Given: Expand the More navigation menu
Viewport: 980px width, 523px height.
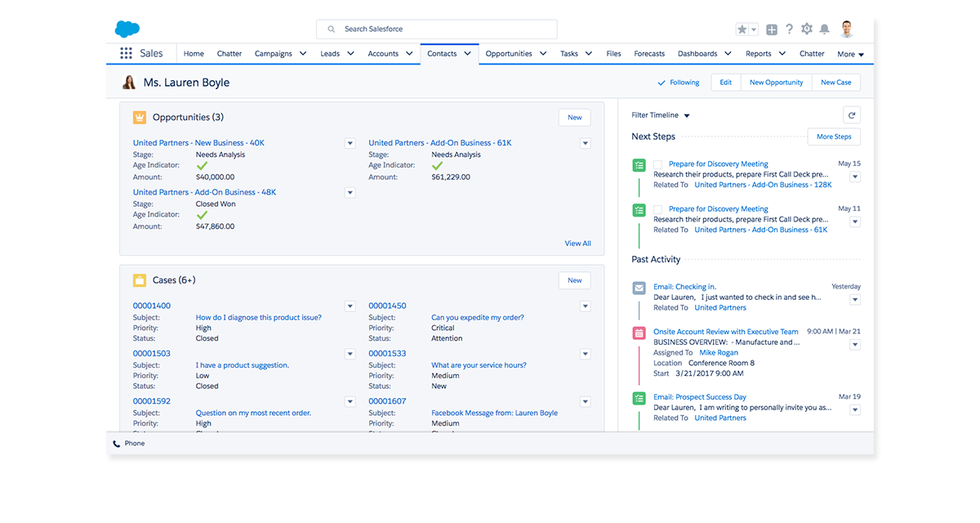Looking at the screenshot, I should pos(850,55).
